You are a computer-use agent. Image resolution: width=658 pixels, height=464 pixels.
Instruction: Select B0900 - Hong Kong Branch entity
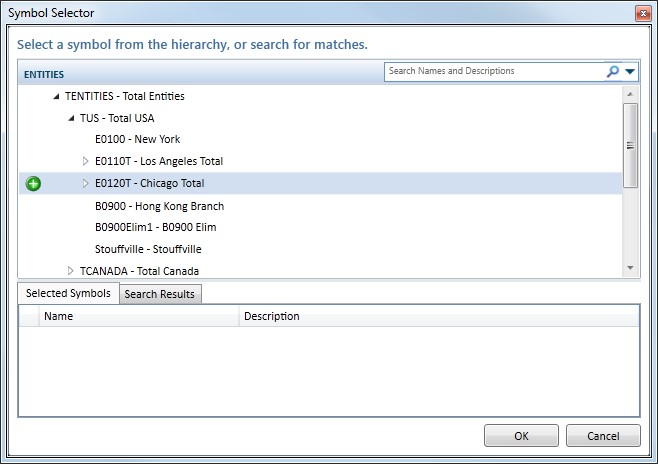tap(159, 206)
